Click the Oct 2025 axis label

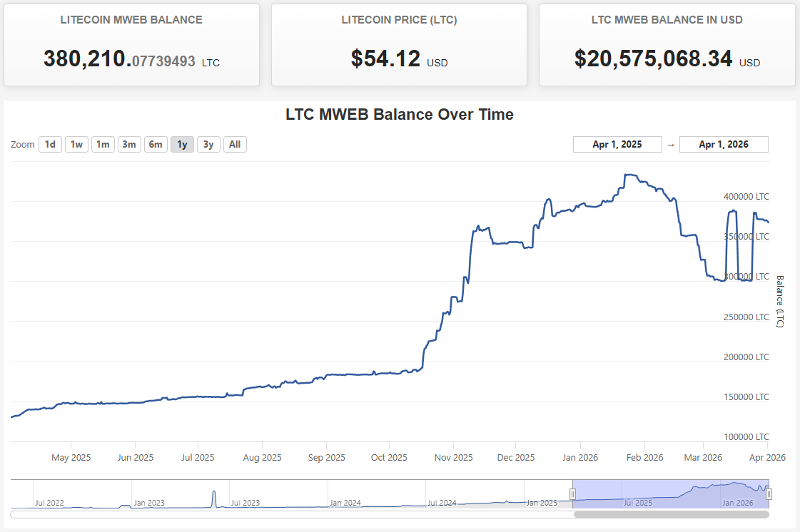389,458
